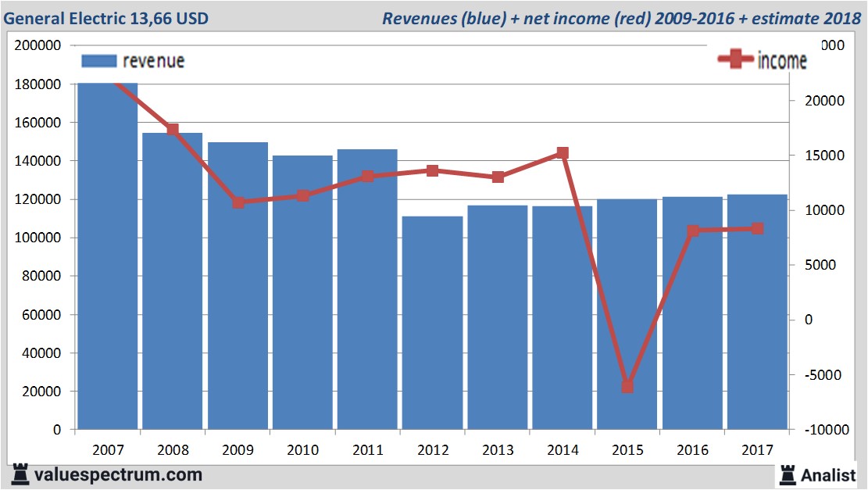868x490 pixels.
Task: Click the rook icon next to Analist
Action: [788, 474]
